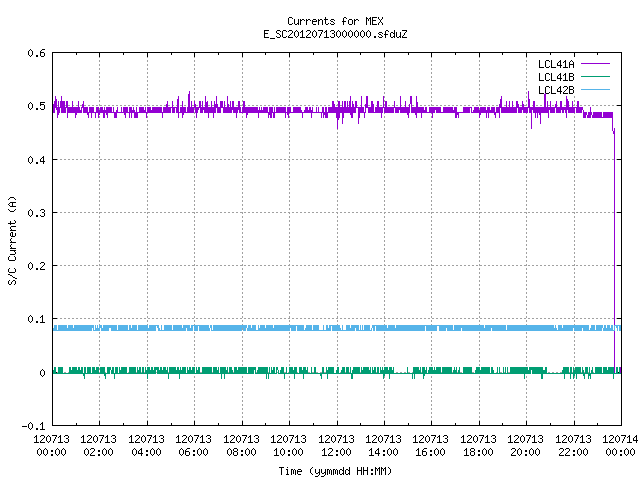Click the 120713 08:00 x-axis tick label
This screenshot has height=480, width=640.
pyautogui.click(x=241, y=446)
